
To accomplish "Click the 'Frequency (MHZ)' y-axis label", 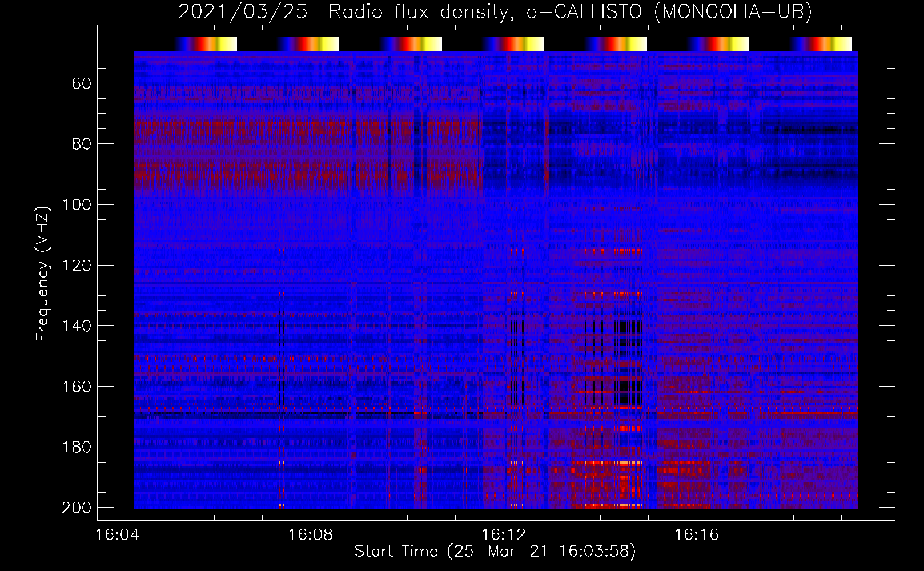I will 43,273.
